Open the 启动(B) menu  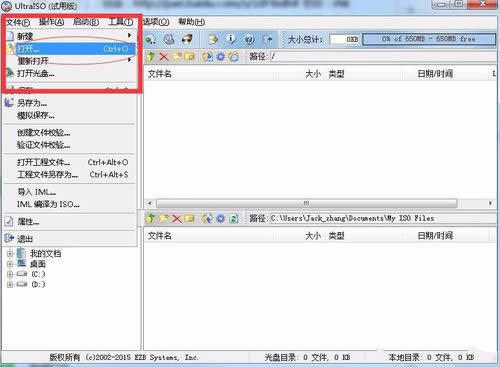(86, 22)
